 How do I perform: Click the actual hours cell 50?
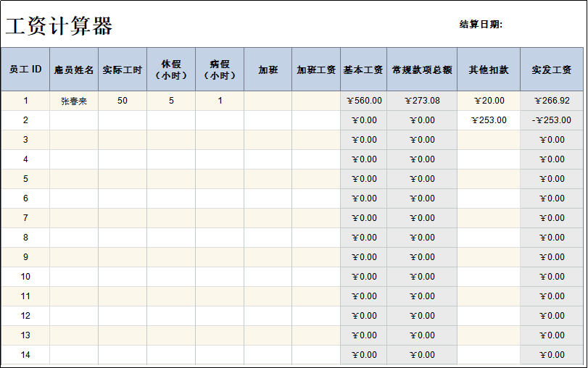point(123,101)
